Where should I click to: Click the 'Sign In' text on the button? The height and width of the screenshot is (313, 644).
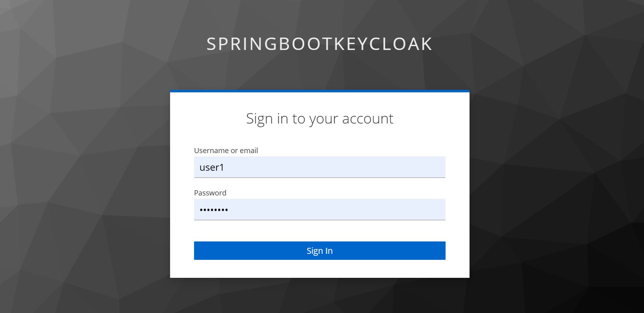pyautogui.click(x=319, y=251)
